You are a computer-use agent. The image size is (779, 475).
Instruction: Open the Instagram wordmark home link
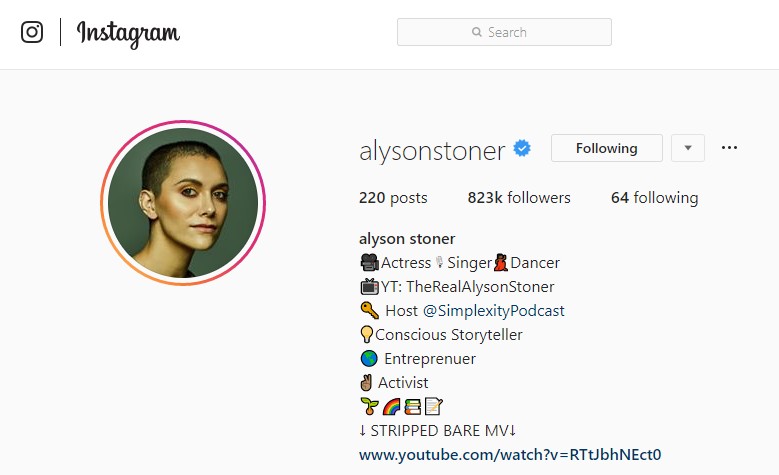pos(128,34)
